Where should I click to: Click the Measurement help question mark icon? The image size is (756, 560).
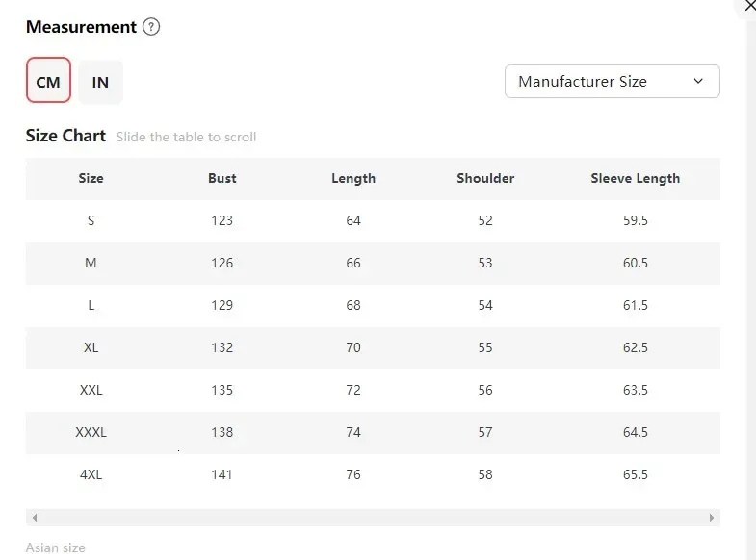tap(151, 27)
